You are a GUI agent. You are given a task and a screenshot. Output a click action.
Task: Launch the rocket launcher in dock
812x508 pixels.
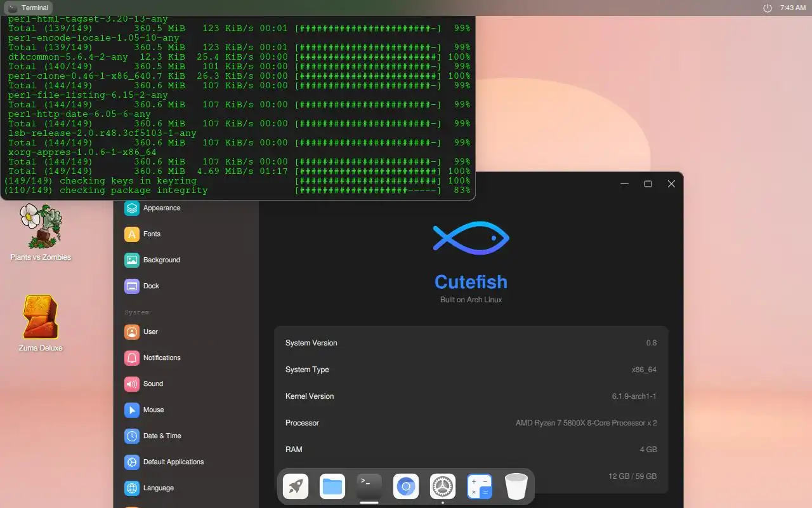pos(296,487)
